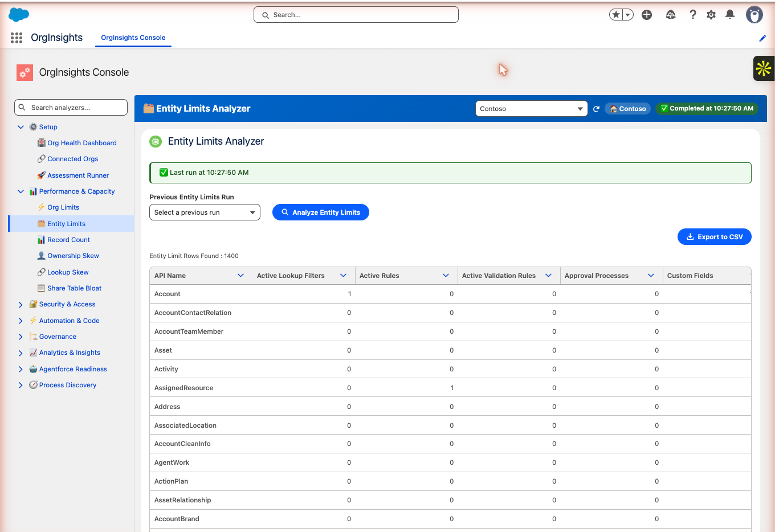Click the AccountTeamMember row
This screenshot has width=775, height=532.
click(x=450, y=332)
